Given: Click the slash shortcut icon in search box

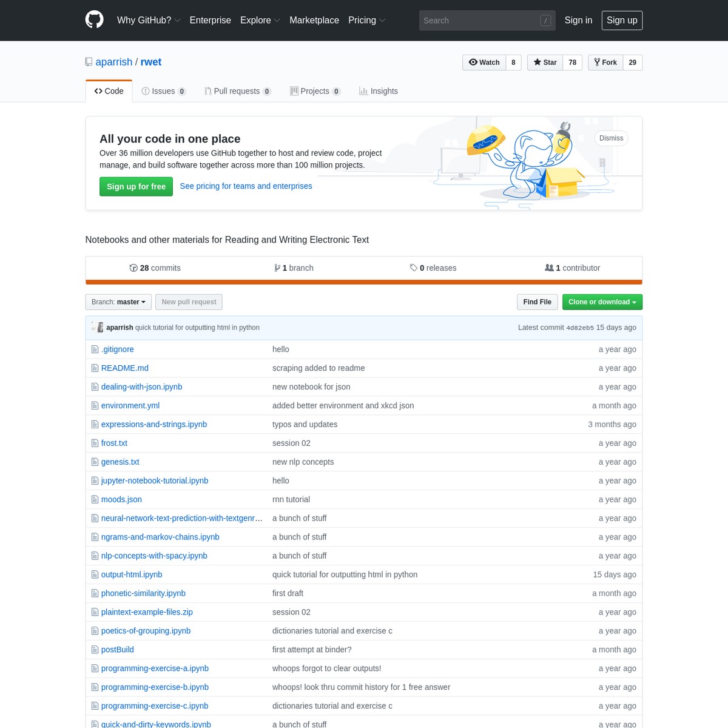Looking at the screenshot, I should tap(545, 21).
